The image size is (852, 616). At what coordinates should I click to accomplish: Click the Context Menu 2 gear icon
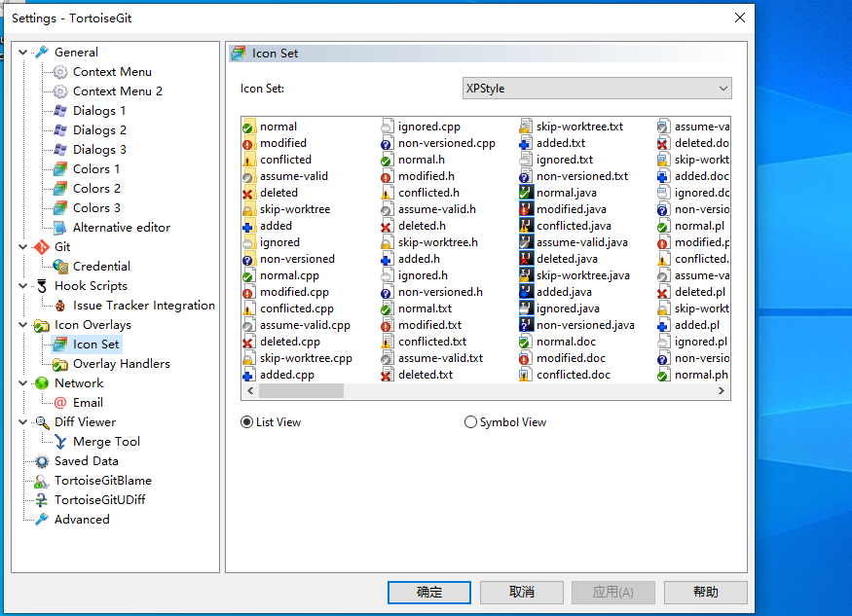[60, 91]
